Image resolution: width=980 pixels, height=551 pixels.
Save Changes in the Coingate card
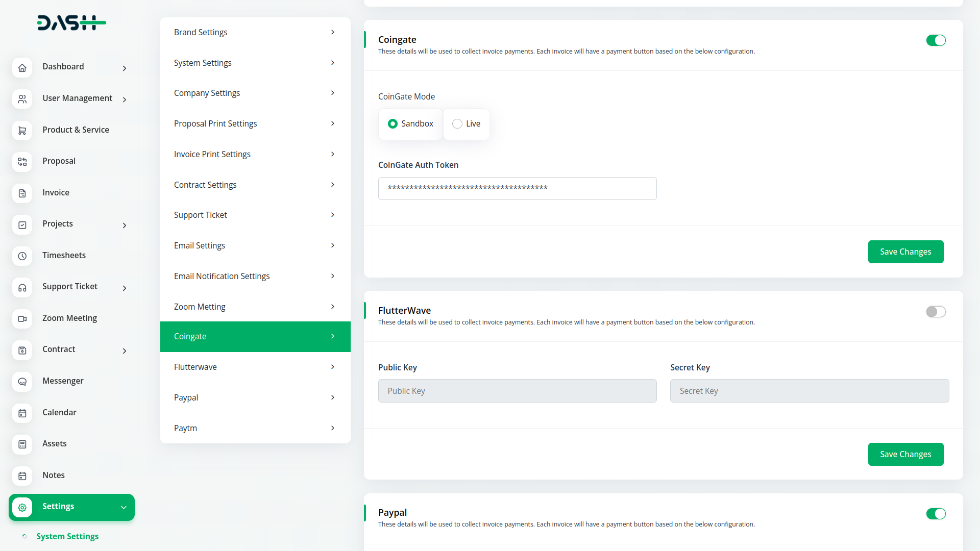(905, 252)
